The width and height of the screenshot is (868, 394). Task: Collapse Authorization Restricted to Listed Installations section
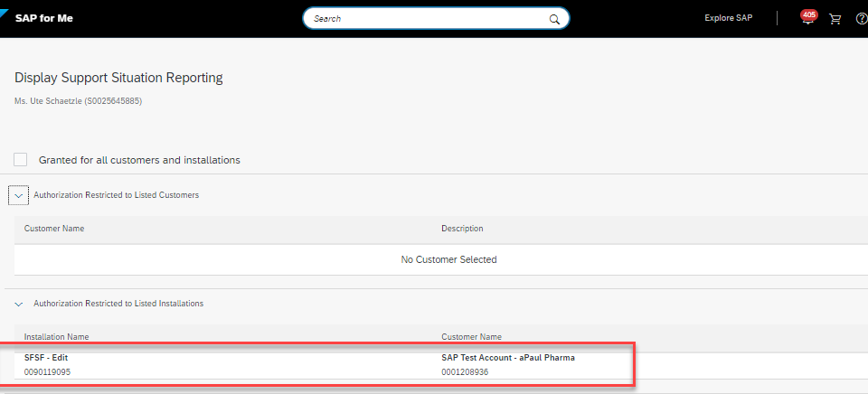18,304
